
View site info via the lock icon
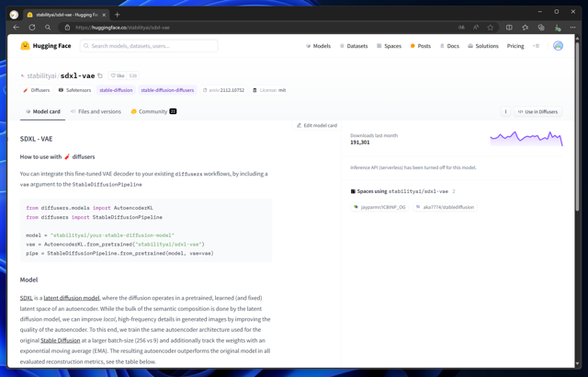pyautogui.click(x=67, y=28)
